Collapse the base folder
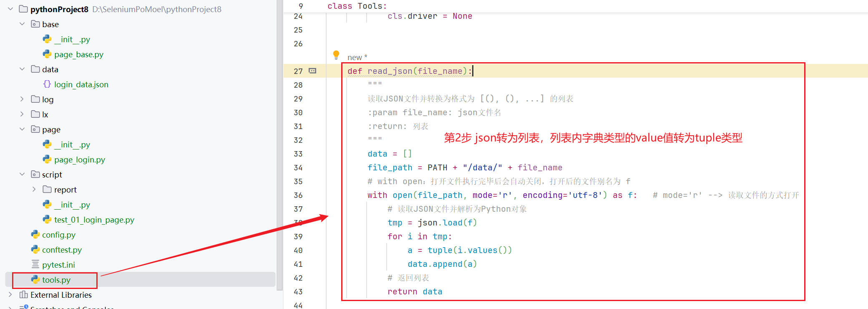This screenshot has height=309, width=868. coord(22,24)
